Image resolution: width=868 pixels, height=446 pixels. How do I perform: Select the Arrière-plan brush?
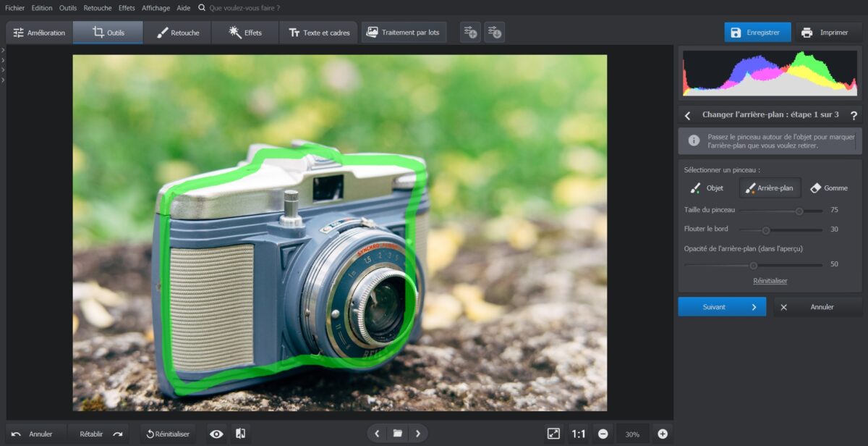point(770,188)
